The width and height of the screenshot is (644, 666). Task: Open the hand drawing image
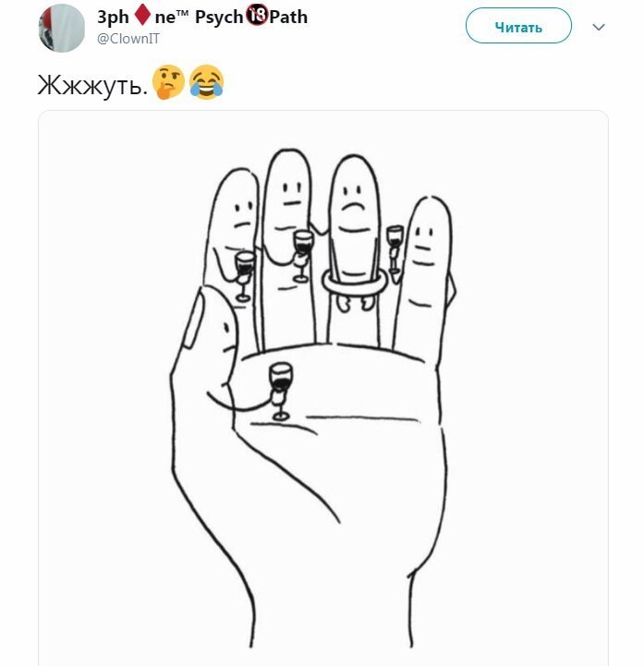(x=322, y=388)
